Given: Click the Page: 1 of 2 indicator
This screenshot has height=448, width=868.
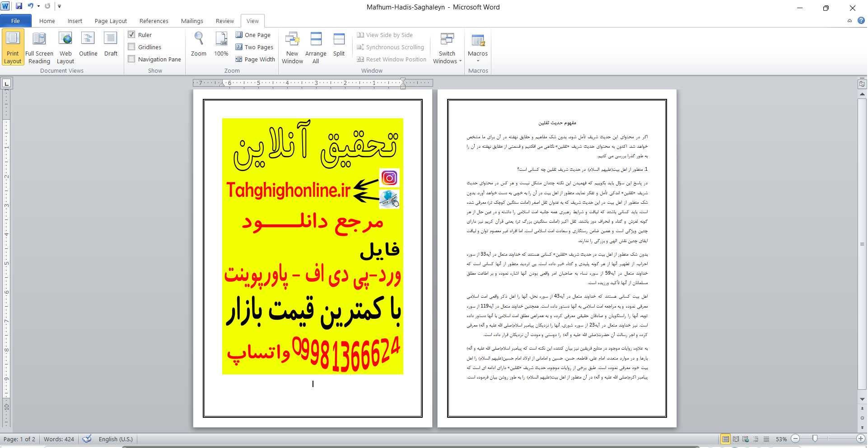Looking at the screenshot, I should click(19, 439).
